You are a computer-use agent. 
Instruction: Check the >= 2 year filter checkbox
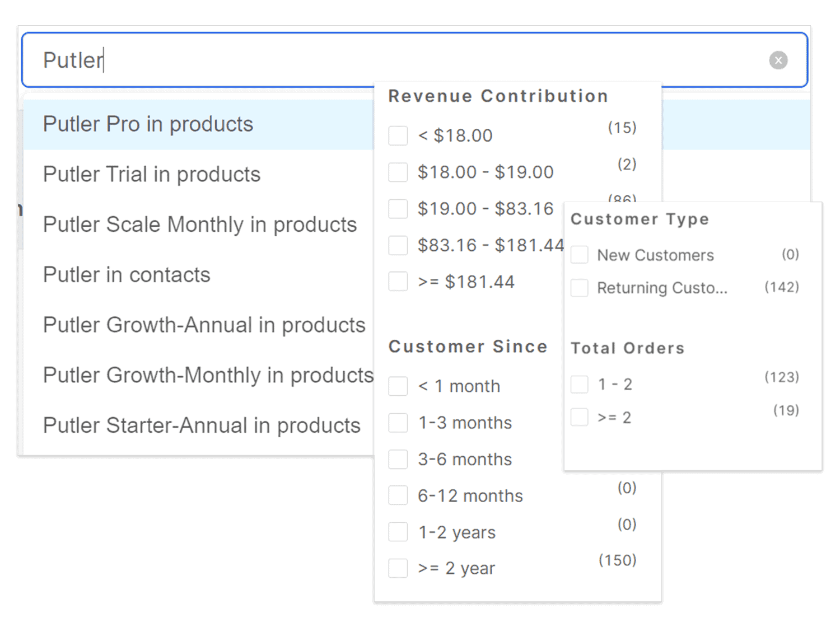(x=398, y=568)
